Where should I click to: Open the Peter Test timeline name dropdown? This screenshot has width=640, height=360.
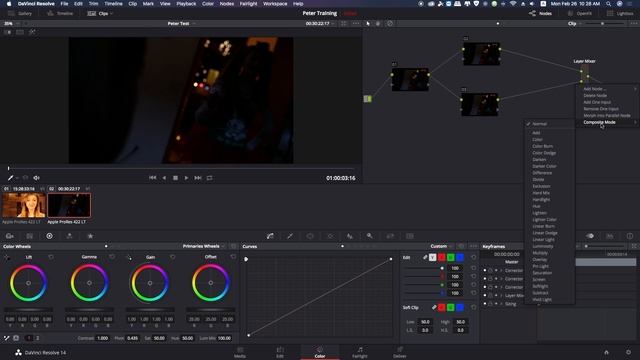182,24
